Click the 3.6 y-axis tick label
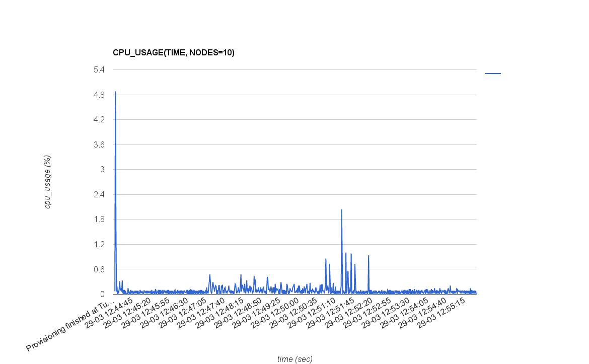Viewport: 589px width, 364px height. pos(99,144)
